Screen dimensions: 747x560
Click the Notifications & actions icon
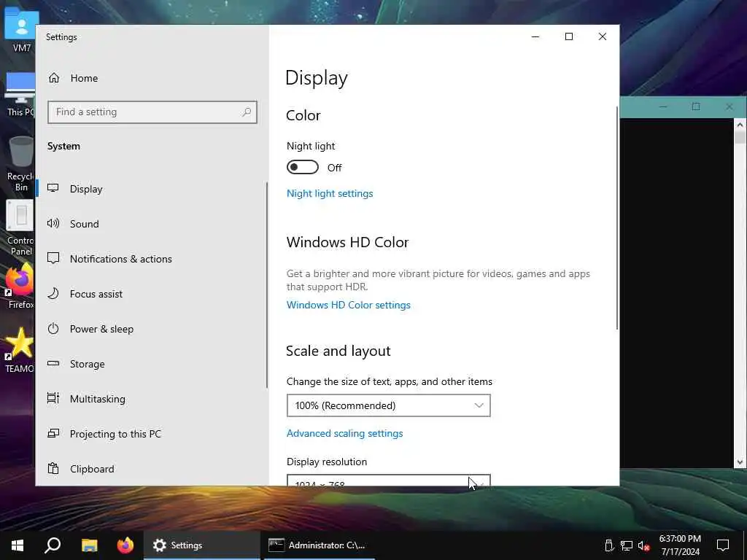point(53,258)
